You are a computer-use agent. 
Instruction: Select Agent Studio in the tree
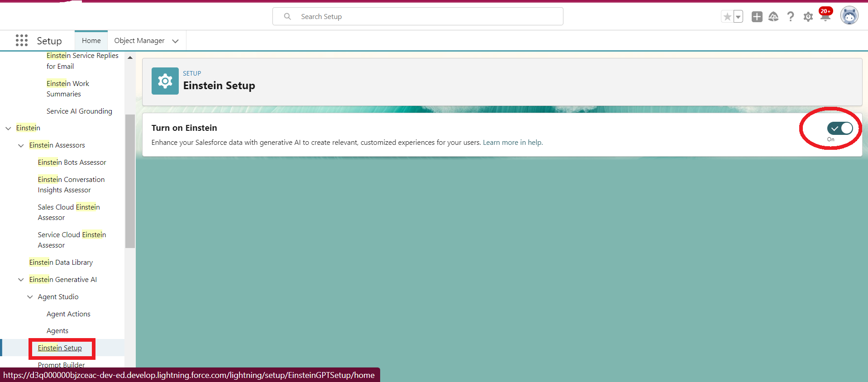click(x=58, y=296)
